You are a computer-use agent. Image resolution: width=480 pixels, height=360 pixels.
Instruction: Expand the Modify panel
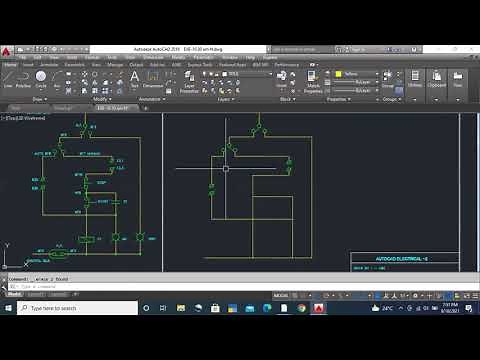tap(102, 99)
